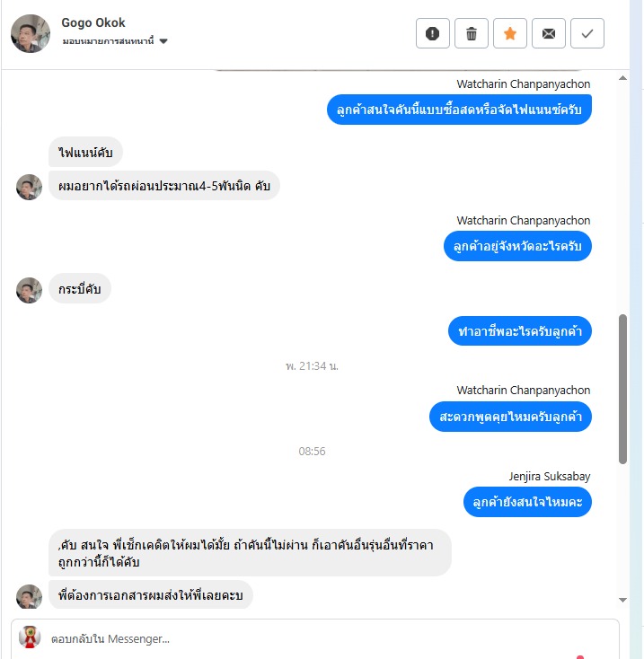Select the blue ทำอาชีพอะไรครับลูกค้า message bubble

tap(519, 330)
